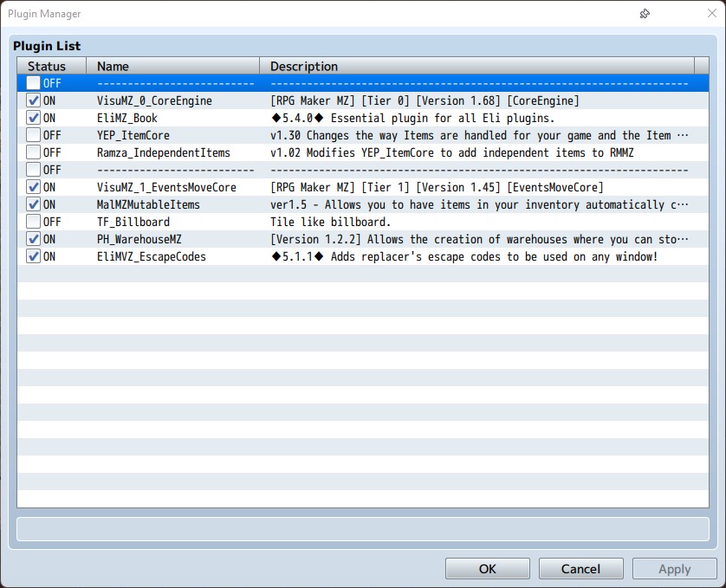This screenshot has width=726, height=588.
Task: Disable the VisuMZ_0_CoreEngine plugin checkbox
Action: pos(33,100)
